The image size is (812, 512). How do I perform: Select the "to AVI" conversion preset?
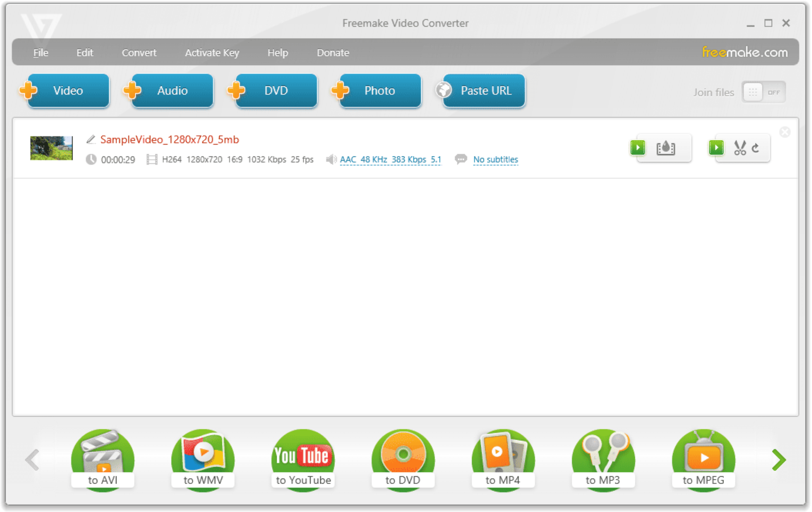click(x=102, y=460)
